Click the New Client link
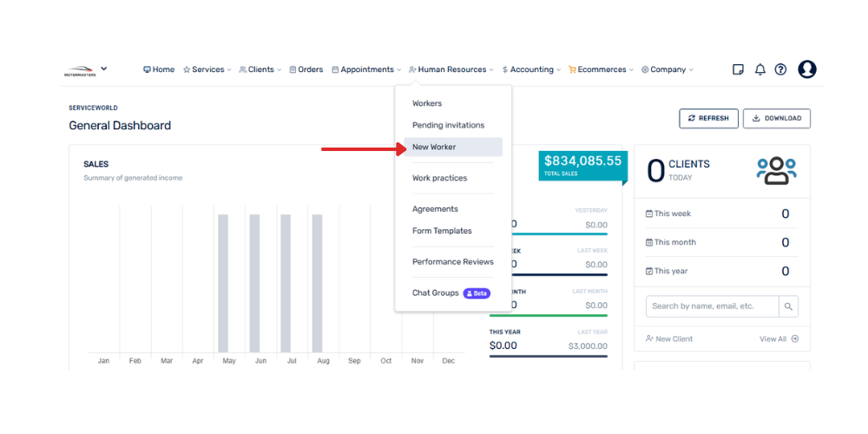This screenshot has height=434, width=868. 669,339
